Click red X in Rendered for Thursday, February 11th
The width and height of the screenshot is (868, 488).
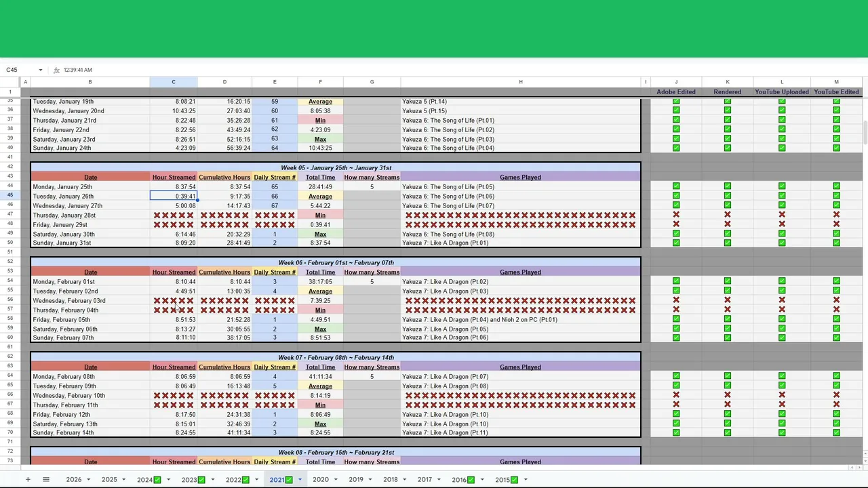tap(728, 405)
